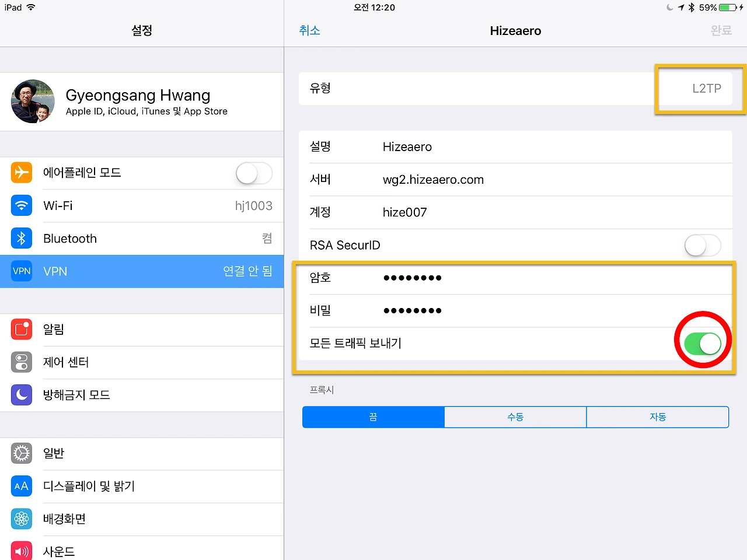
Task: Open Gyeongsang Hwang Apple ID profile
Action: pyautogui.click(x=142, y=101)
